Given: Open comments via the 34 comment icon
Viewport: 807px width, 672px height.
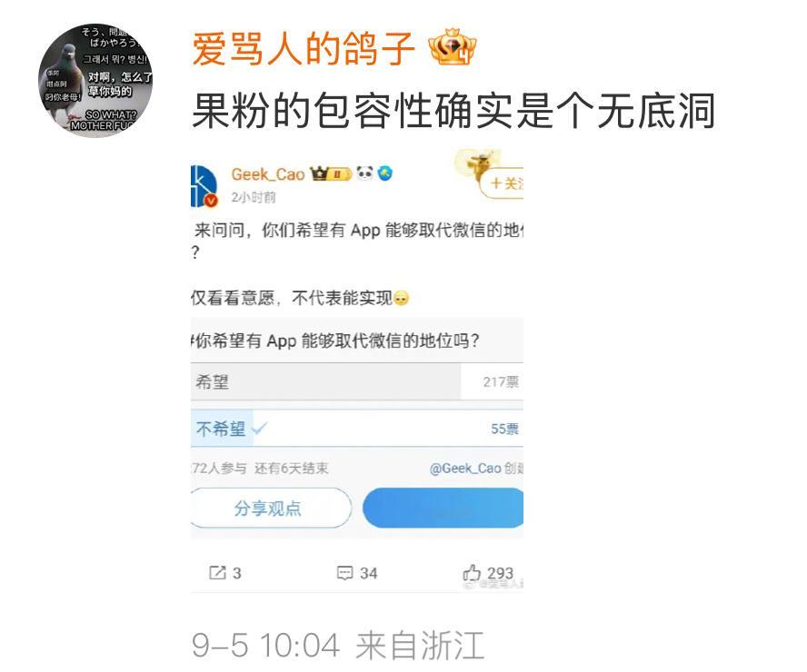Looking at the screenshot, I should (x=356, y=573).
